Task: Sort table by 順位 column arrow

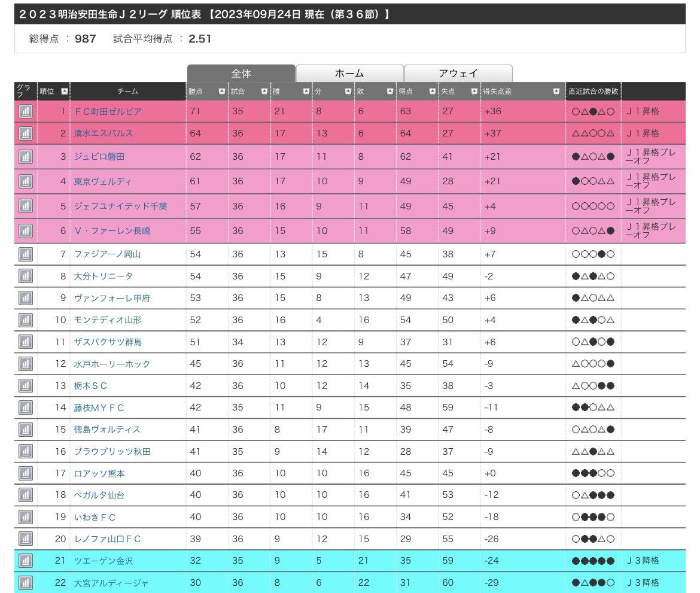Action: tap(64, 92)
